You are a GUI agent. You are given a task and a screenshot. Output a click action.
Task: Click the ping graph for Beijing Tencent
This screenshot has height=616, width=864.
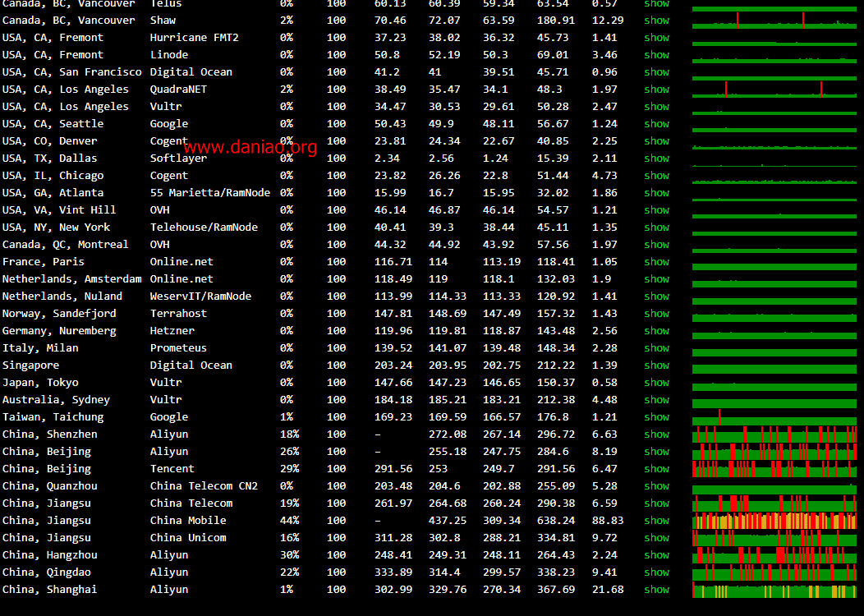(774, 469)
